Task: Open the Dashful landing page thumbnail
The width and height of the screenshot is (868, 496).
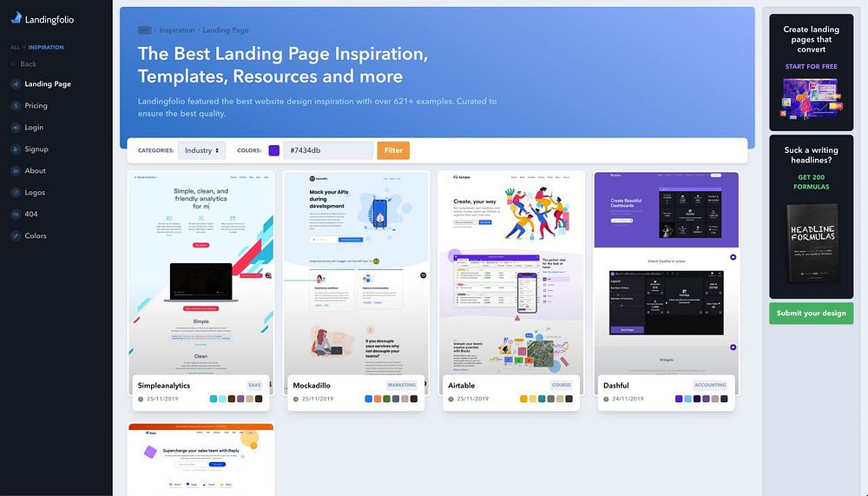Action: (666, 272)
